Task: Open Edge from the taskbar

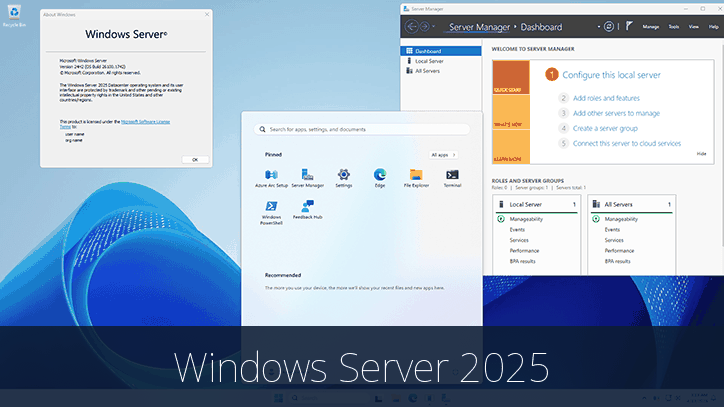Action: point(412,398)
